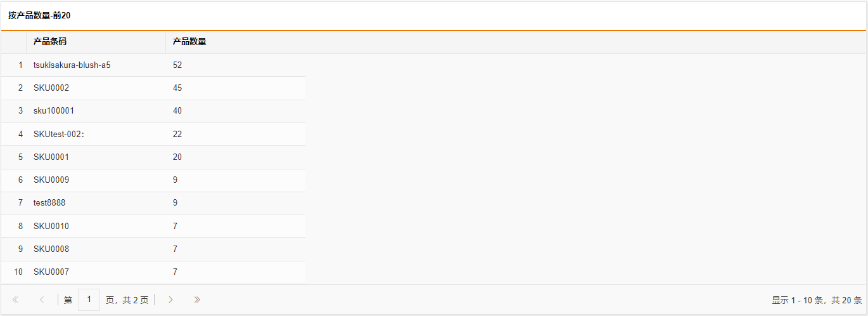Go to the previous page
Viewport: 868px width, 316px height.
42,300
